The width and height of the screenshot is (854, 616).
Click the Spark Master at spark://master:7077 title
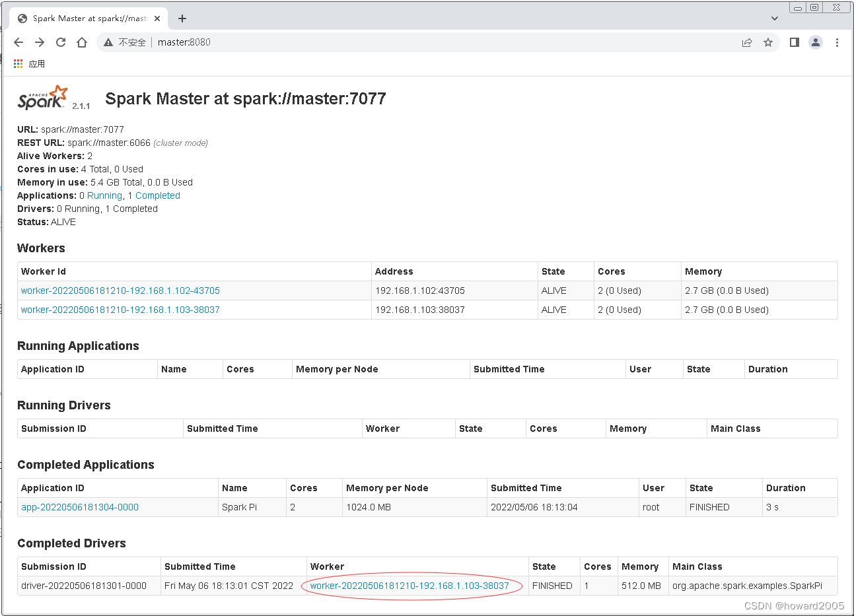246,99
